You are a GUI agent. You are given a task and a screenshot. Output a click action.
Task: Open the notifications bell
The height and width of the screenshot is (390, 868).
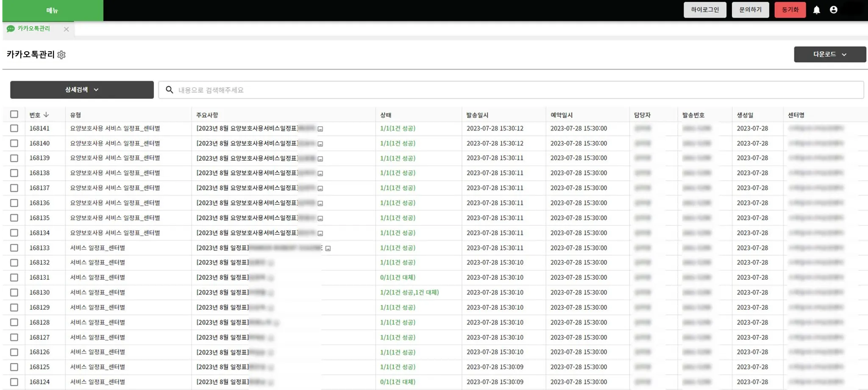[816, 10]
